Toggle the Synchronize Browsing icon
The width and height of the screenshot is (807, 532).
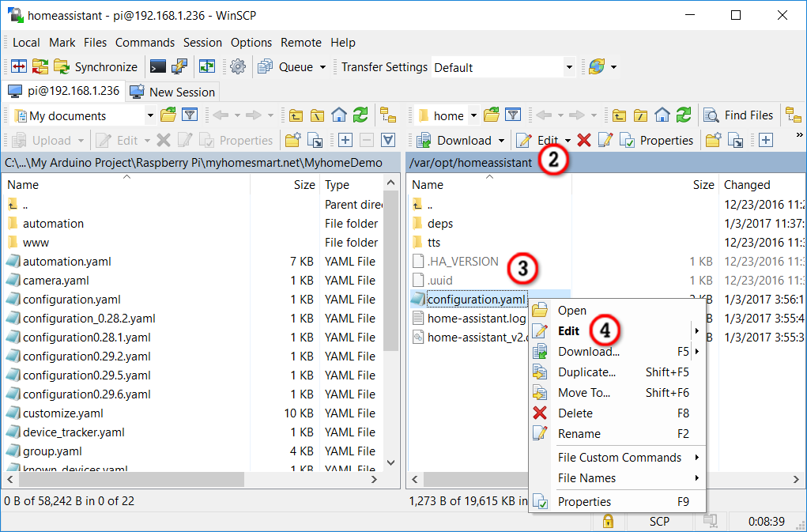tap(207, 67)
